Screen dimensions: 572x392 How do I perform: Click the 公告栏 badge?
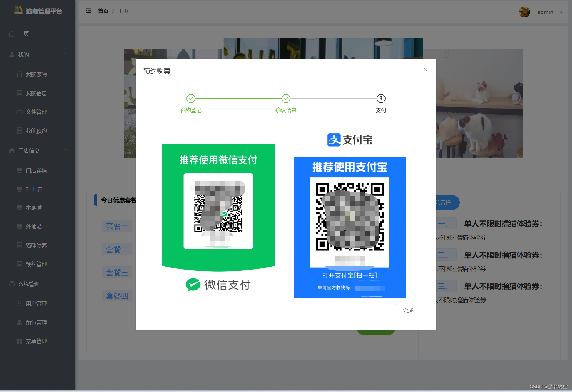(447, 202)
